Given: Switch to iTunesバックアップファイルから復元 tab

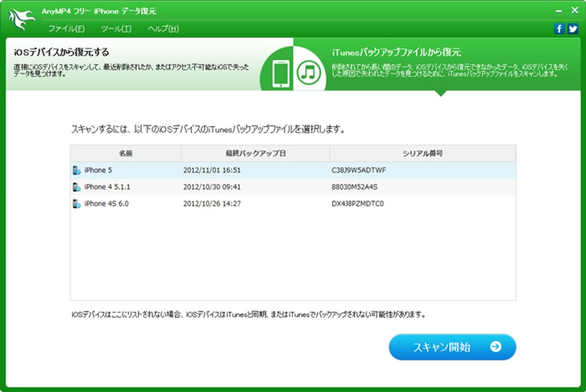Looking at the screenshot, I should (x=437, y=64).
